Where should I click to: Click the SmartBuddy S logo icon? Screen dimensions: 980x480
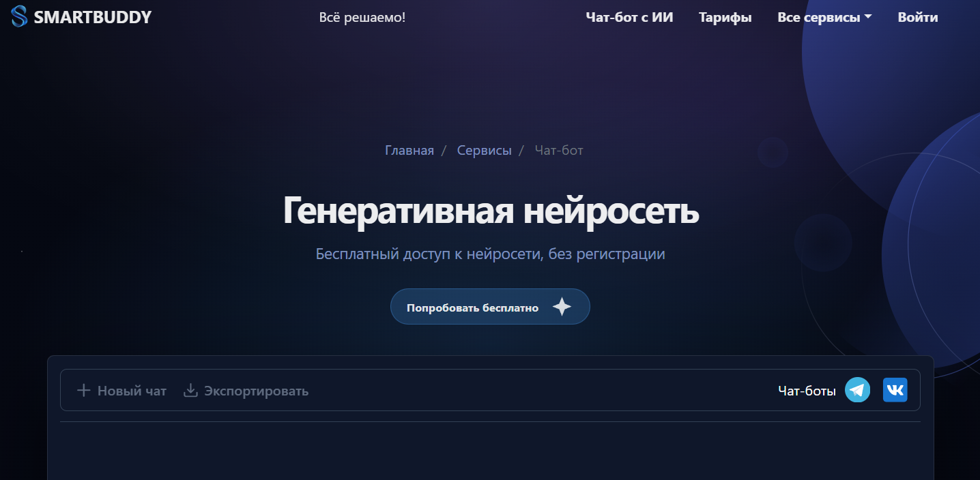coord(19,17)
